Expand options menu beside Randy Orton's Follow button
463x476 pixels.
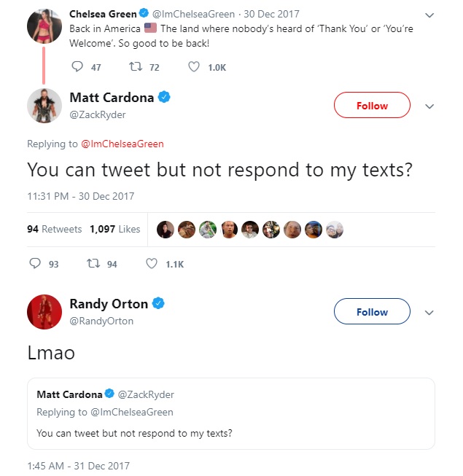(429, 313)
